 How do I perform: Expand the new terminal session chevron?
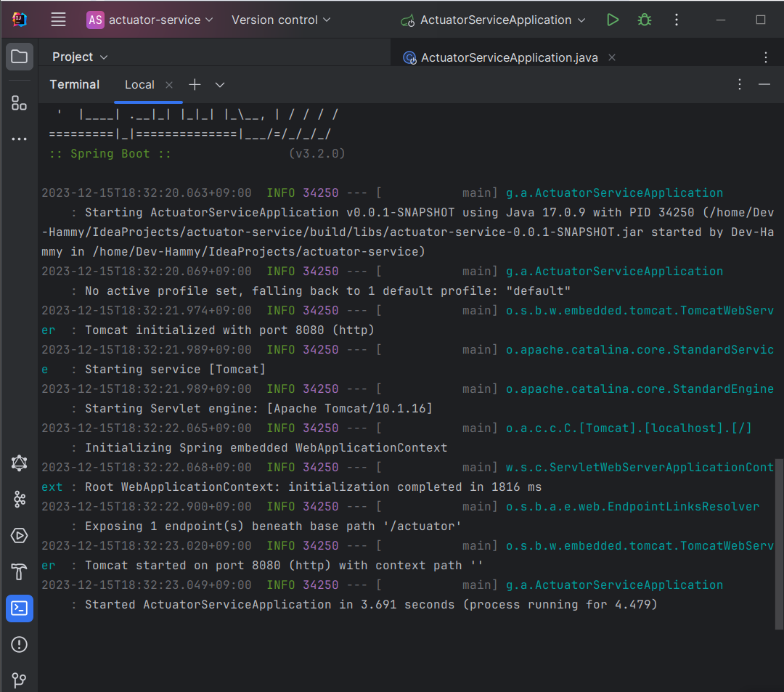coord(219,84)
